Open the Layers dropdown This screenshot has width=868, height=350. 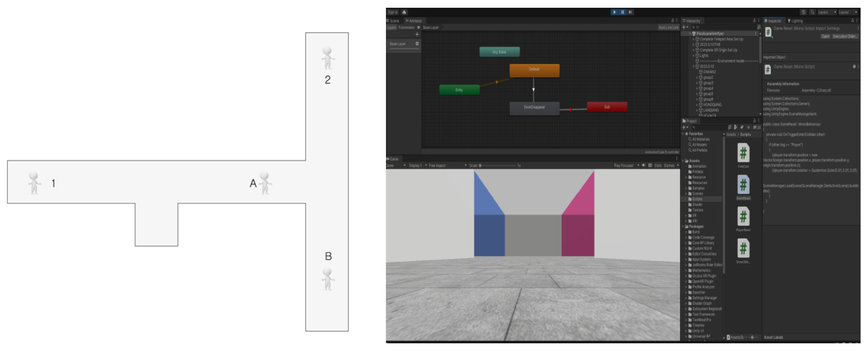pos(826,12)
